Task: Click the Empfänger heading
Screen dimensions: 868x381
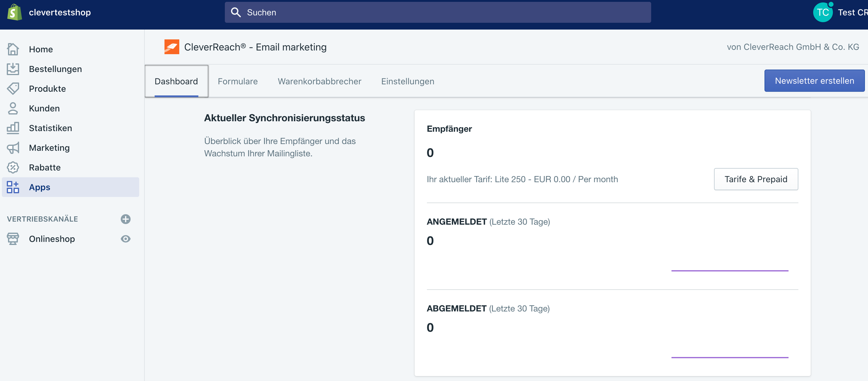Action: 449,129
